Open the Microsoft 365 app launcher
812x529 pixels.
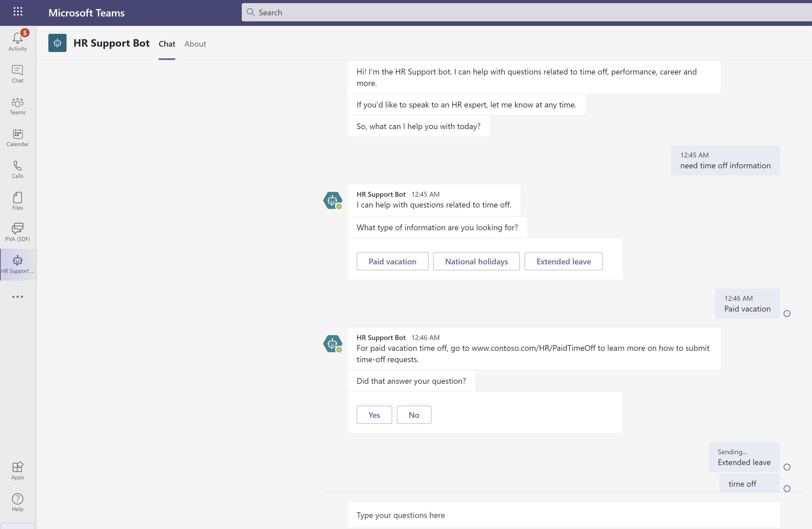point(18,12)
